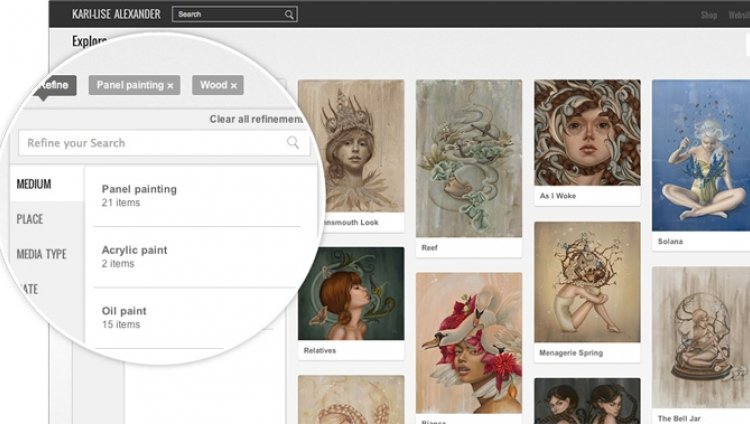
Task: Open the Kari-Lise Alexander site title
Action: point(116,14)
